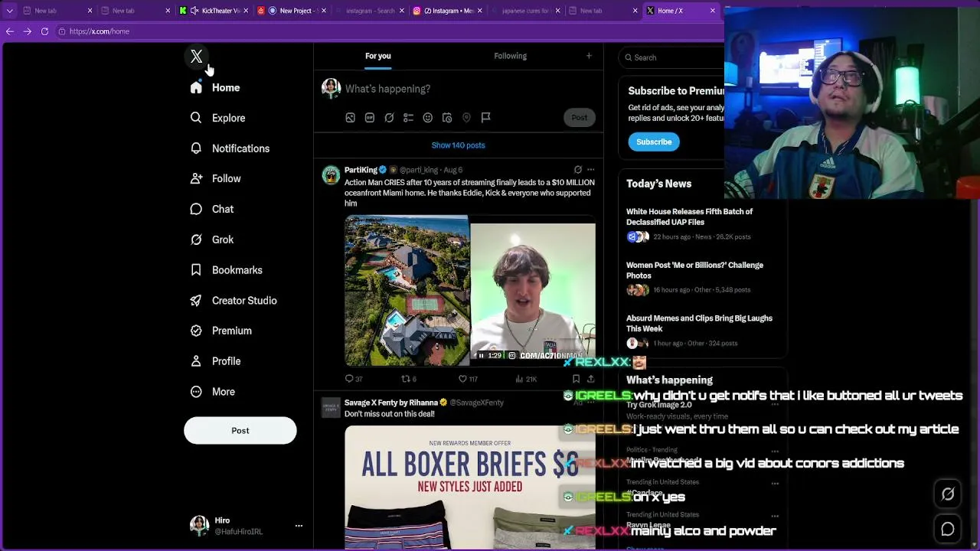Tag a location in the post
Viewport: 980px width, 551px height.
tap(466, 118)
